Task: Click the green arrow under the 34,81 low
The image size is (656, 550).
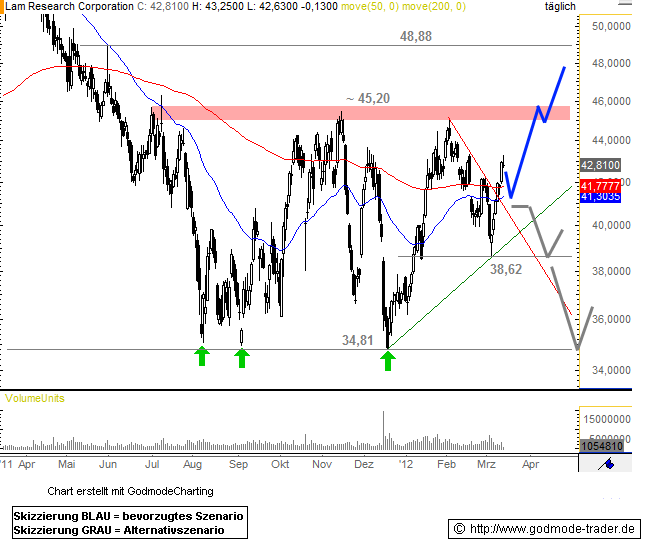Action: point(388,357)
